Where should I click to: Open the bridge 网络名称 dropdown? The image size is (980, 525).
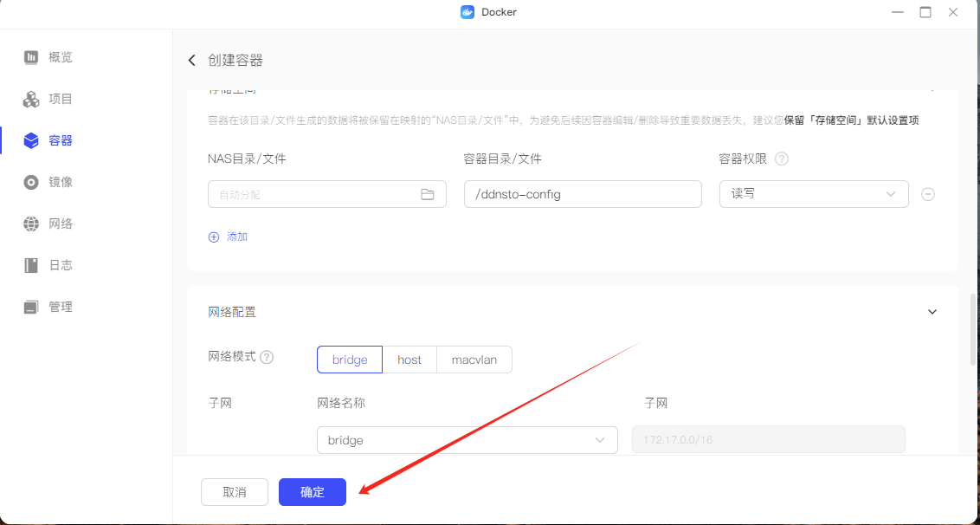(x=467, y=440)
